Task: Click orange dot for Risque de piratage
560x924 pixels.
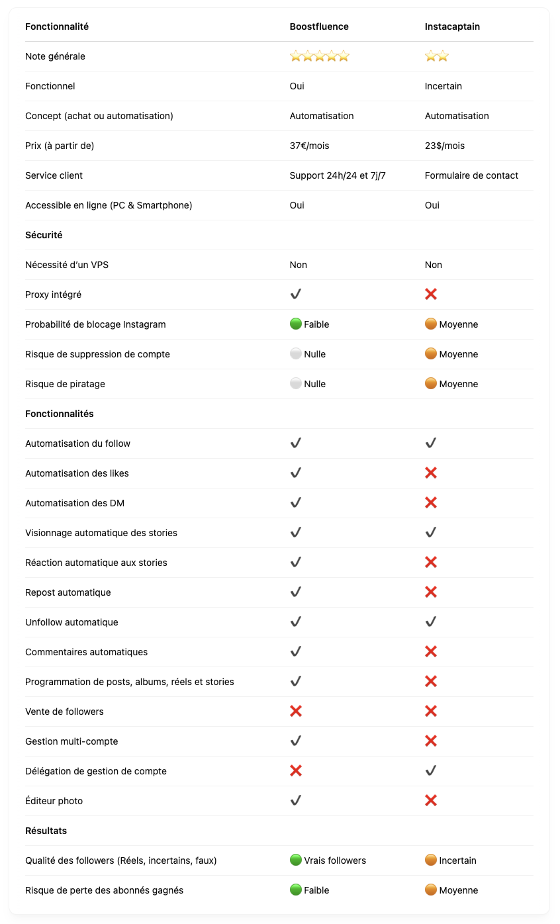Action: (x=431, y=384)
